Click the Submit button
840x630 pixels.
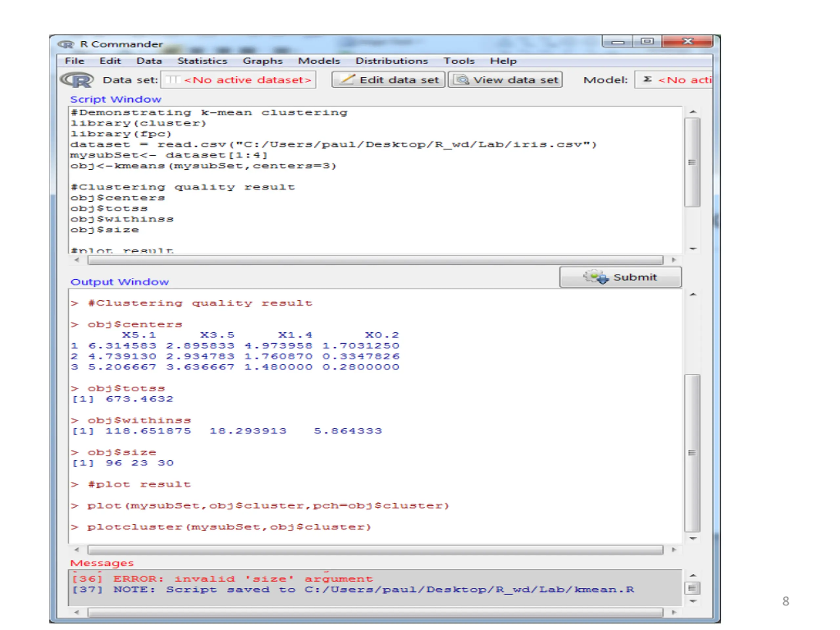[620, 277]
